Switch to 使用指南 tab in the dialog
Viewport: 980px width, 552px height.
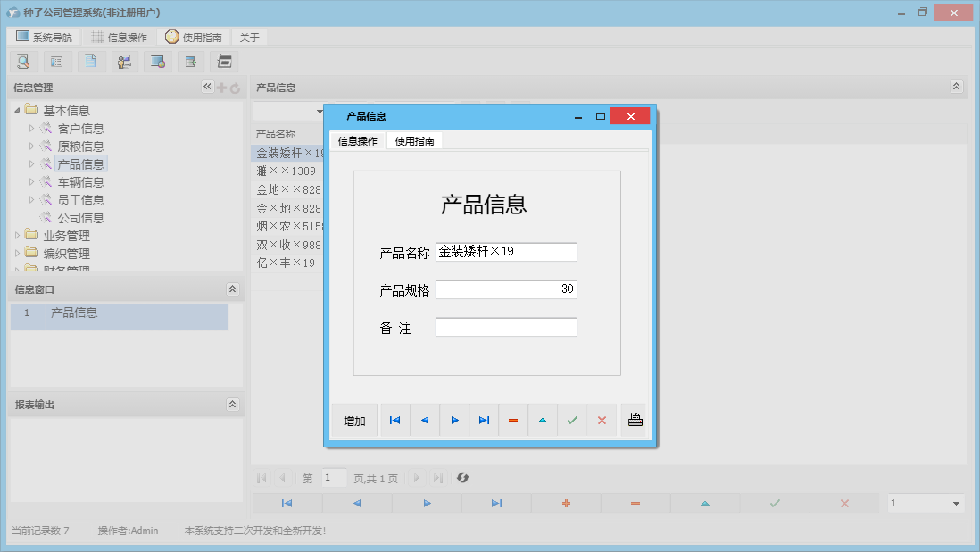coord(413,140)
